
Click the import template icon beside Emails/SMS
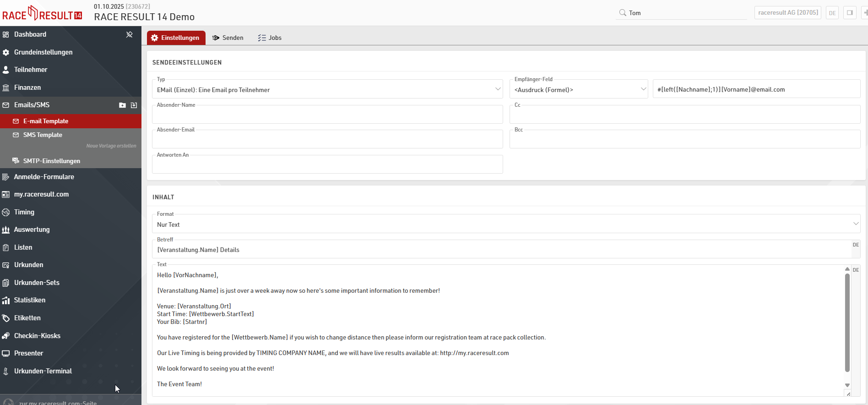coord(134,105)
